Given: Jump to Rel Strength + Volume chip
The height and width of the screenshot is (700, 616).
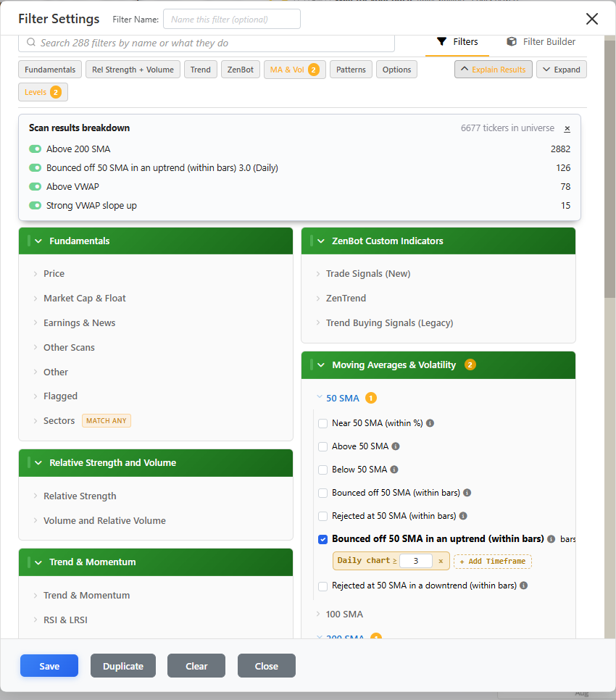Looking at the screenshot, I should pos(133,70).
